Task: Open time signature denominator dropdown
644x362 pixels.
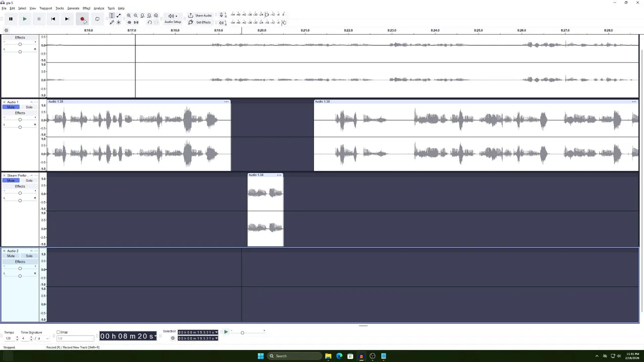Action: click(x=42, y=338)
